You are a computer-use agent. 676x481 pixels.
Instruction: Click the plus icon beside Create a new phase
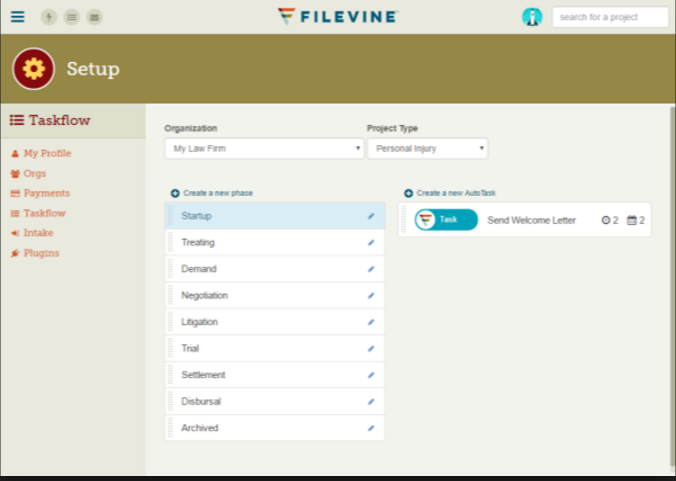175,193
